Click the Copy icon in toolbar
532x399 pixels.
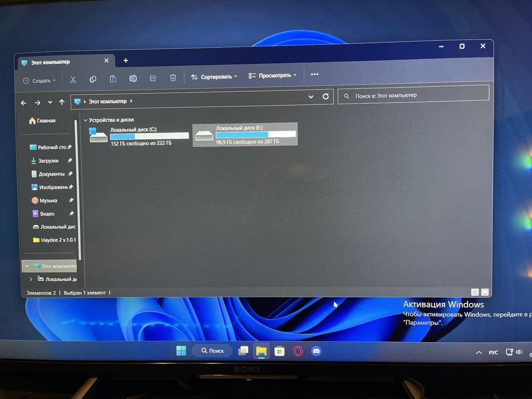[93, 79]
